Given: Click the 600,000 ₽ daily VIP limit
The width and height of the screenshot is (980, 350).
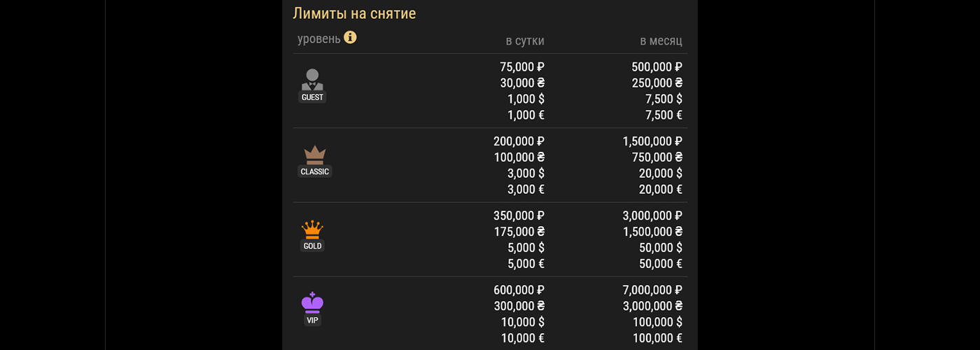Looking at the screenshot, I should 518,290.
